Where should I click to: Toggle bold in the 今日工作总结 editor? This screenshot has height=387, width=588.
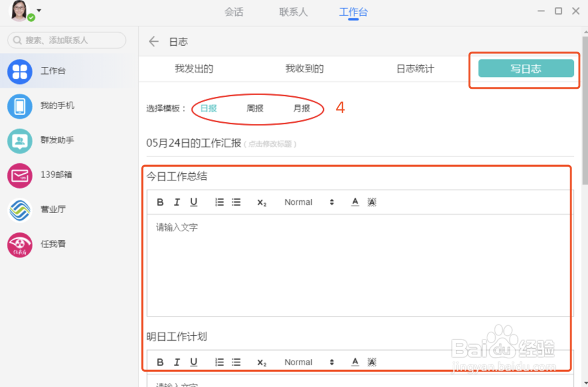(159, 202)
